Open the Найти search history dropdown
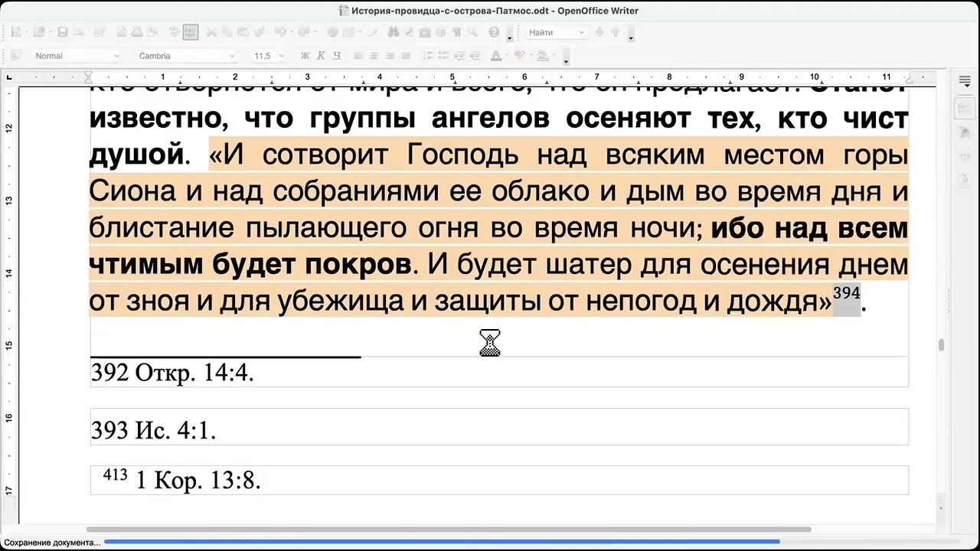The width and height of the screenshot is (980, 551). point(581,33)
